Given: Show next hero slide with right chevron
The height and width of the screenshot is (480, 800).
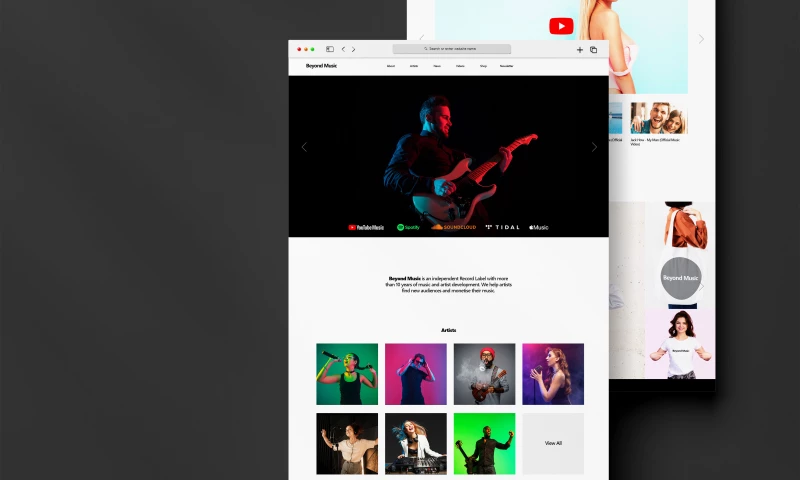Looking at the screenshot, I should click(x=594, y=147).
